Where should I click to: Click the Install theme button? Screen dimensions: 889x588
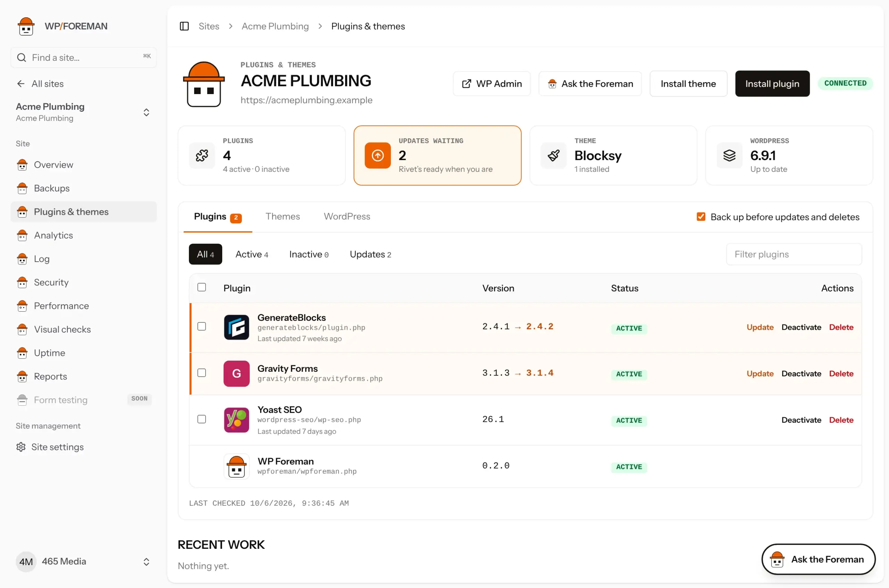[688, 84]
